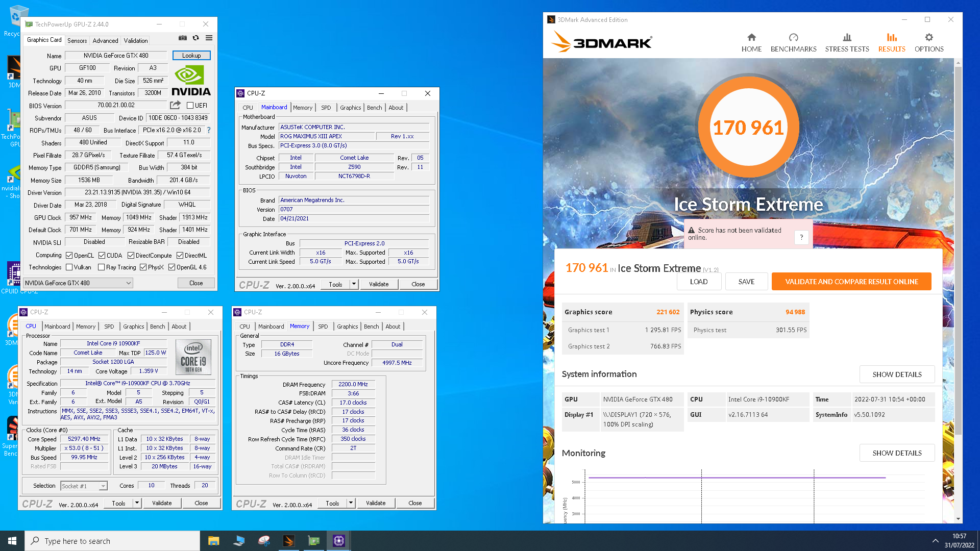
Task: Click the validation warning question mark button
Action: coord(801,237)
